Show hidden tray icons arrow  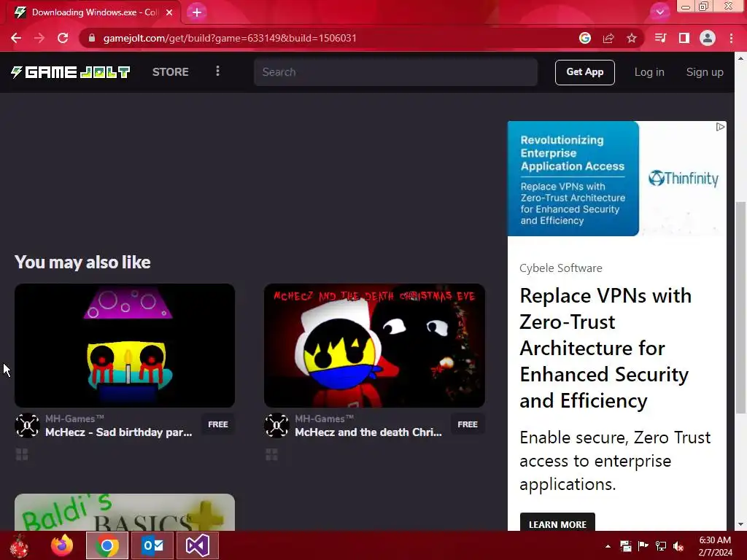pos(608,546)
